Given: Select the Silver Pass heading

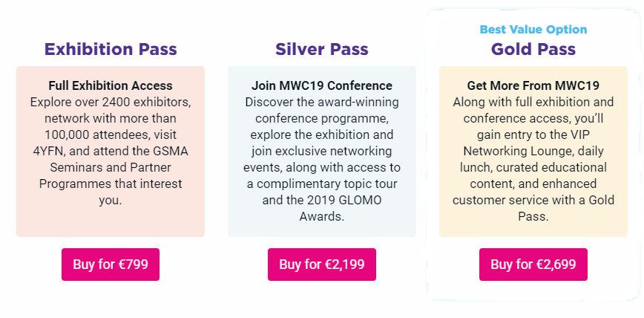Looking at the screenshot, I should click(321, 49).
